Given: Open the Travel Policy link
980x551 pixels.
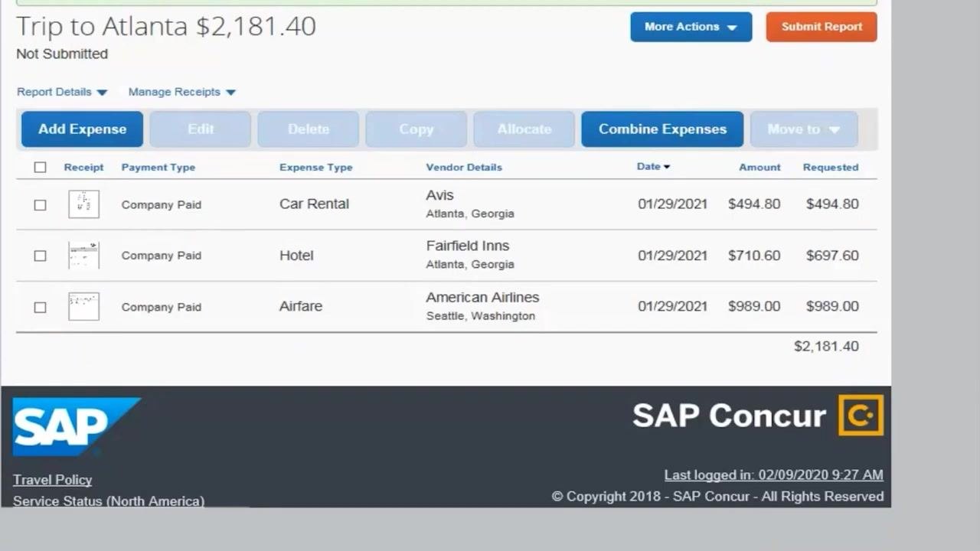Looking at the screenshot, I should (52, 480).
